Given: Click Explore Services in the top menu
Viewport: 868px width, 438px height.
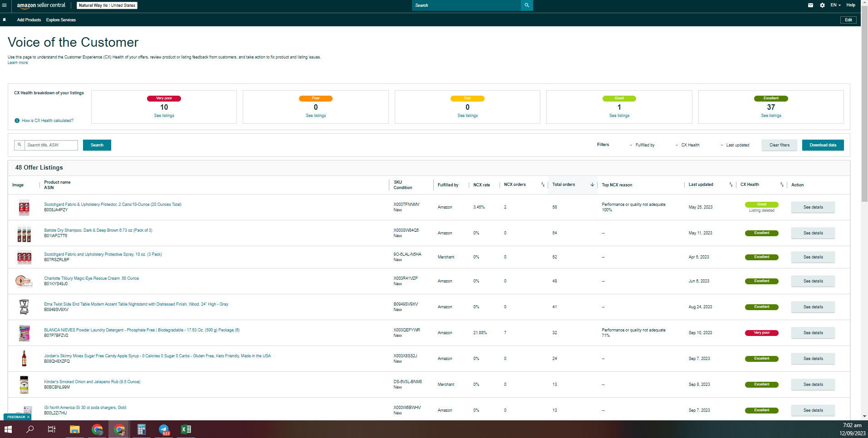Looking at the screenshot, I should coord(61,20).
